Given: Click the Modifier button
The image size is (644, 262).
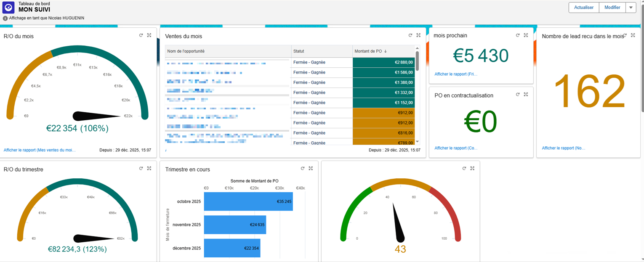Looking at the screenshot, I should pyautogui.click(x=612, y=8).
